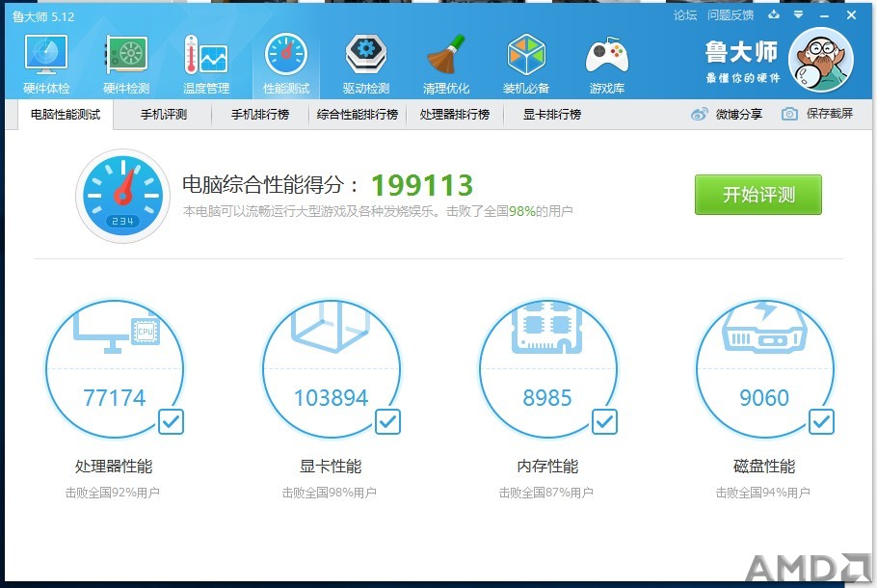Start the benchmark with 开始评测 button
877x588 pixels.
pyautogui.click(x=757, y=195)
